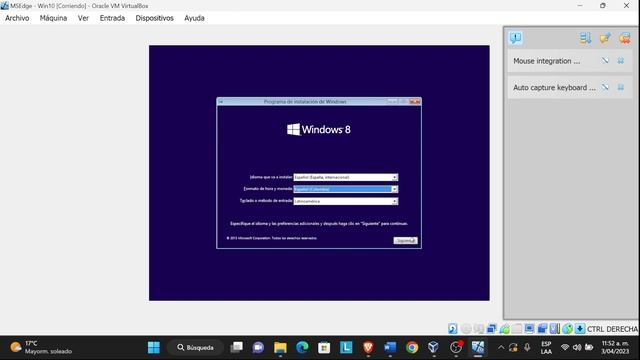
Task: Open the Archivo menu
Action: click(x=17, y=18)
